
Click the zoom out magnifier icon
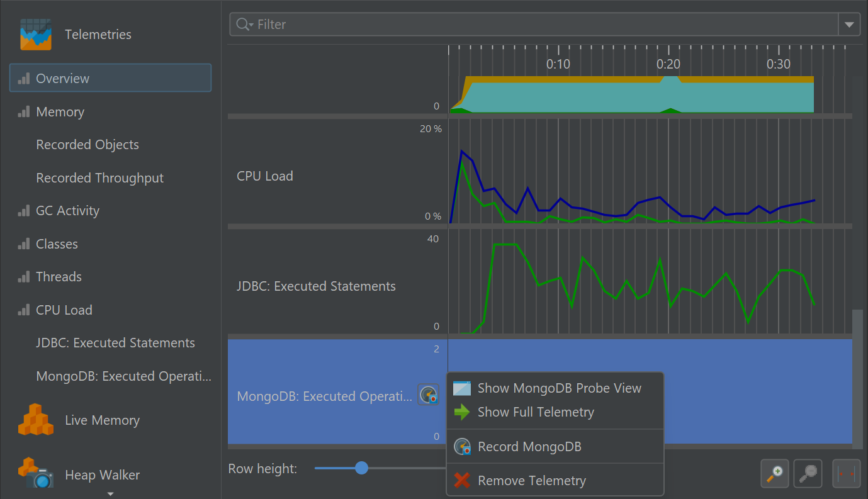pyautogui.click(x=808, y=473)
